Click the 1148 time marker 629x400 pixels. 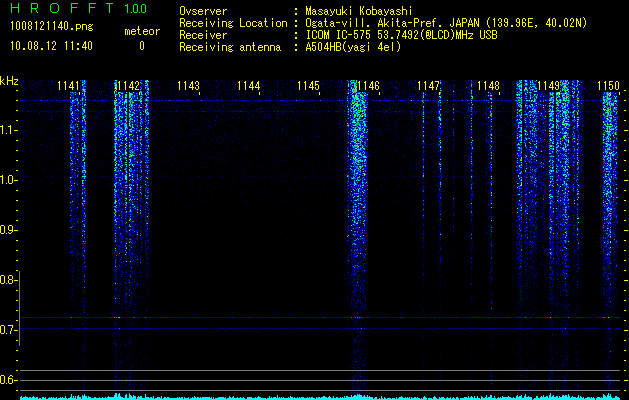tap(488, 86)
